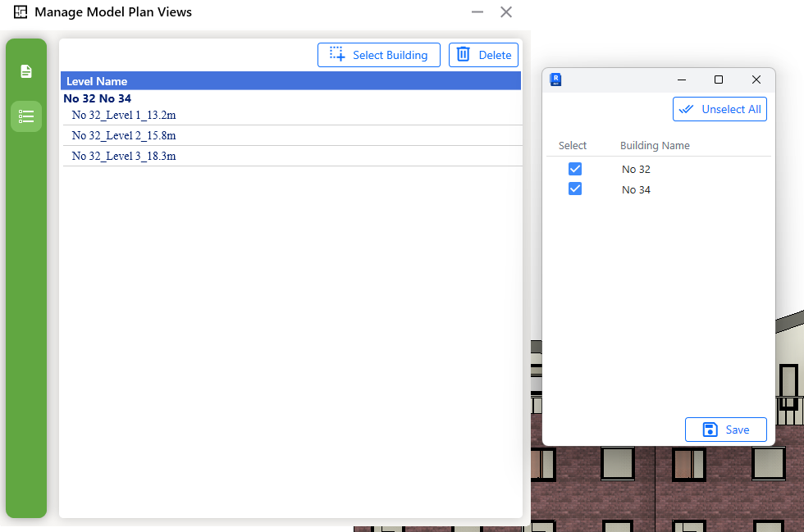
Task: Click the Building Name column header
Action: [655, 146]
